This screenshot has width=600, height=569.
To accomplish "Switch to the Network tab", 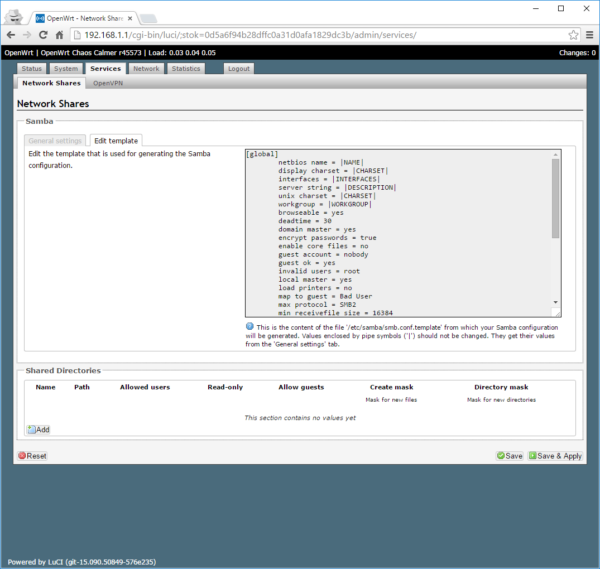I will pyautogui.click(x=146, y=69).
